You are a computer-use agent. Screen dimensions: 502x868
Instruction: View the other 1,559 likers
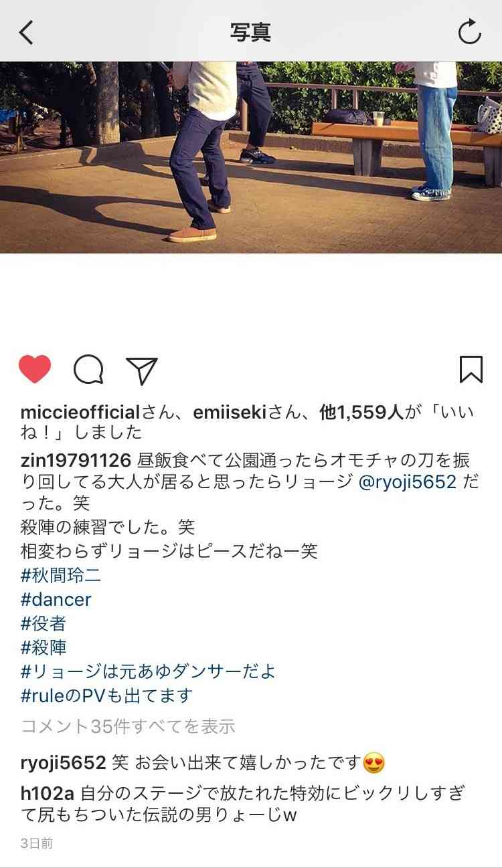(x=361, y=413)
